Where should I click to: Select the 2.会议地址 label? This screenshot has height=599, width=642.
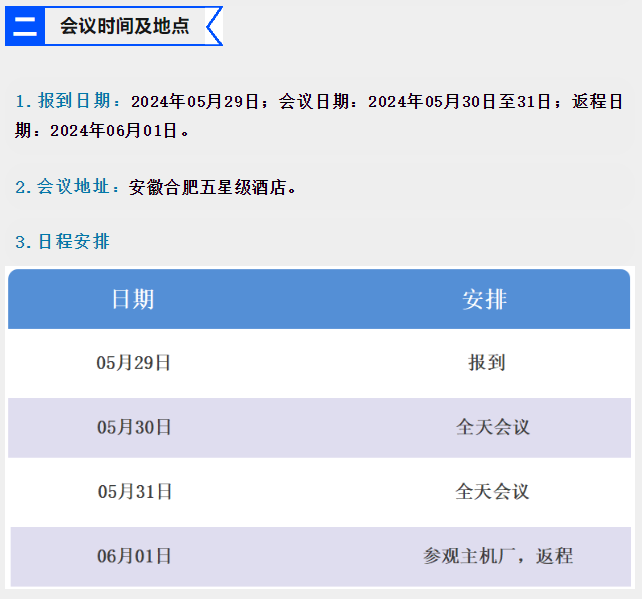pyautogui.click(x=69, y=187)
